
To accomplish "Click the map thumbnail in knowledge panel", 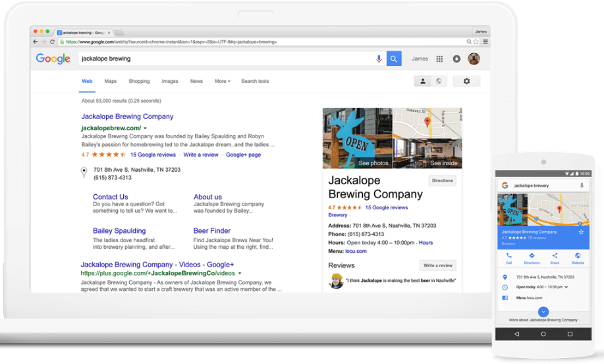I will [427, 123].
